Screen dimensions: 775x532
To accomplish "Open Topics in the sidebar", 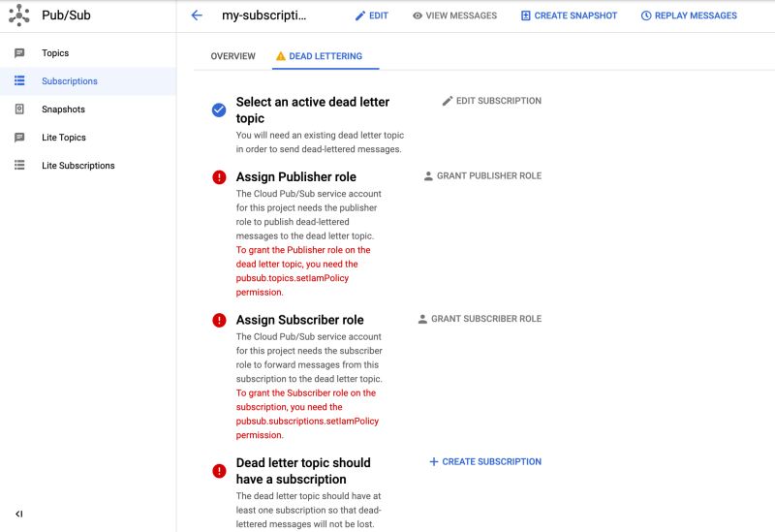I will 88,53.
